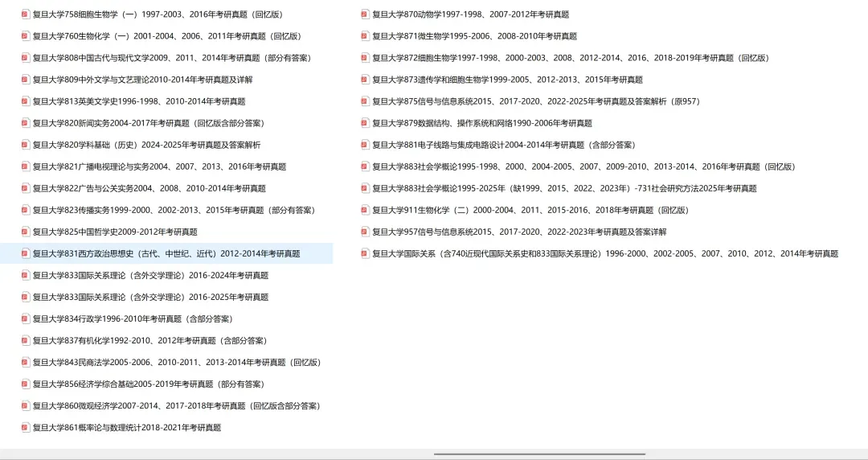Click PDF icon of 复旦大学870动物学
Viewport: 868px width, 460px height.
click(365, 14)
